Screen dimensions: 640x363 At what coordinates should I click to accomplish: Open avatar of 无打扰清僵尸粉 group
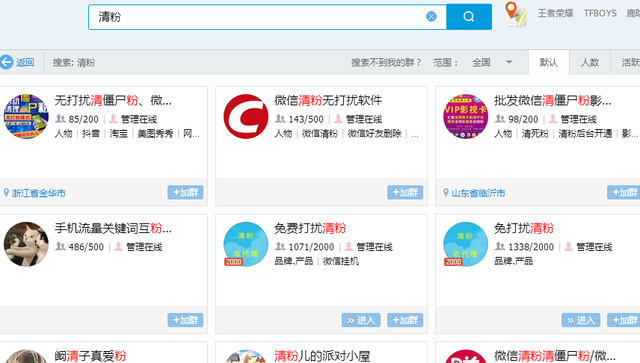pos(26,116)
